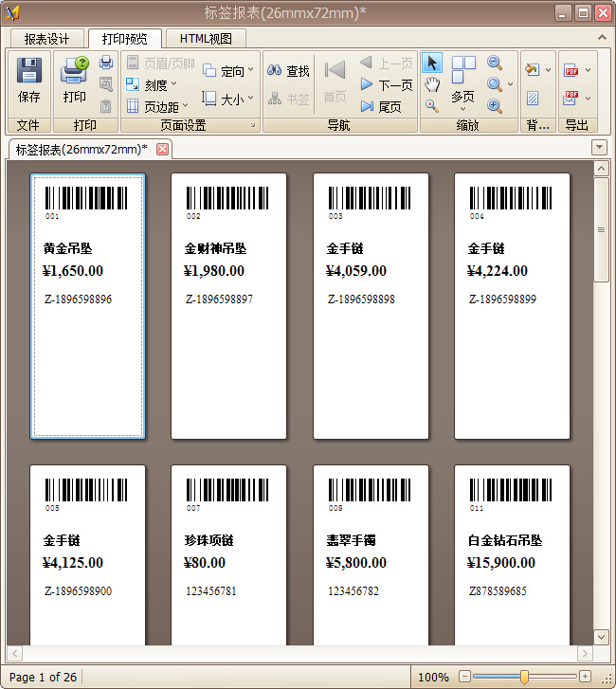Screen dimensions: 616x689
Task: Select the label page 007 珍珠项链
Action: coord(228,555)
